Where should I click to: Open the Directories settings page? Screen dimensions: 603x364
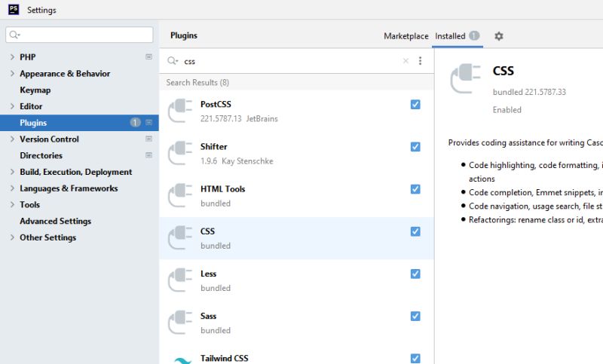pos(41,155)
